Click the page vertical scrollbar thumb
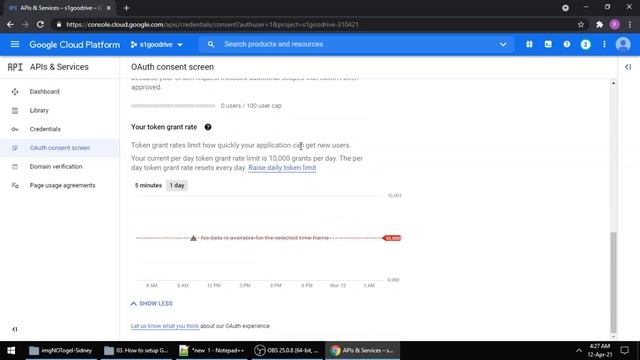 pyautogui.click(x=613, y=282)
